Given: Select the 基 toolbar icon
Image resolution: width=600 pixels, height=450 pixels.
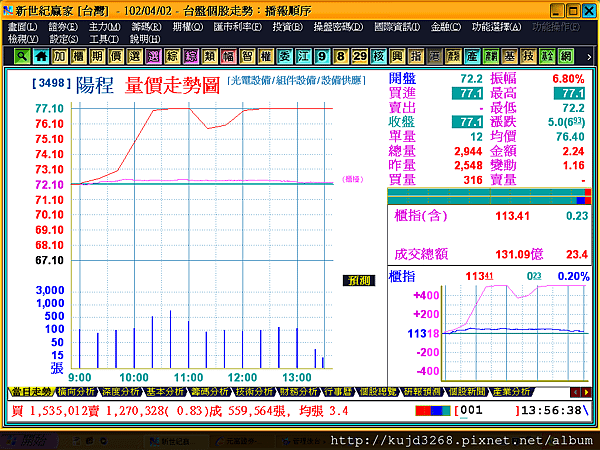Looking at the screenshot, I should point(509,57).
